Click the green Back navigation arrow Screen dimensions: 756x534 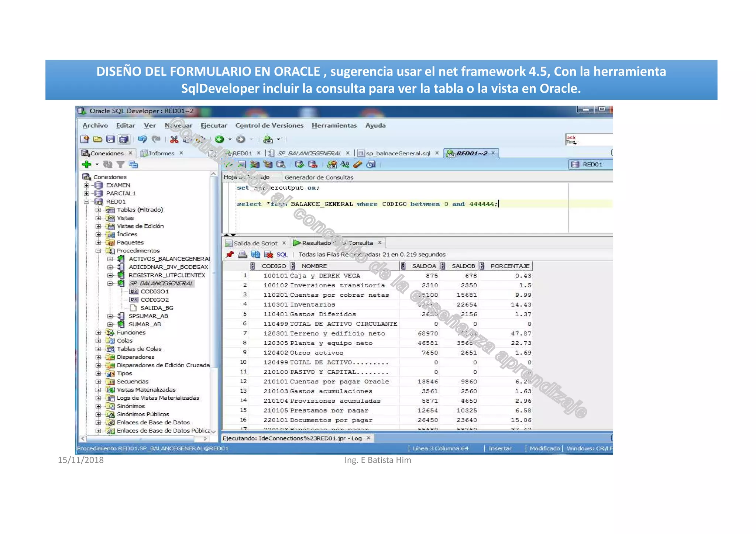[220, 139]
